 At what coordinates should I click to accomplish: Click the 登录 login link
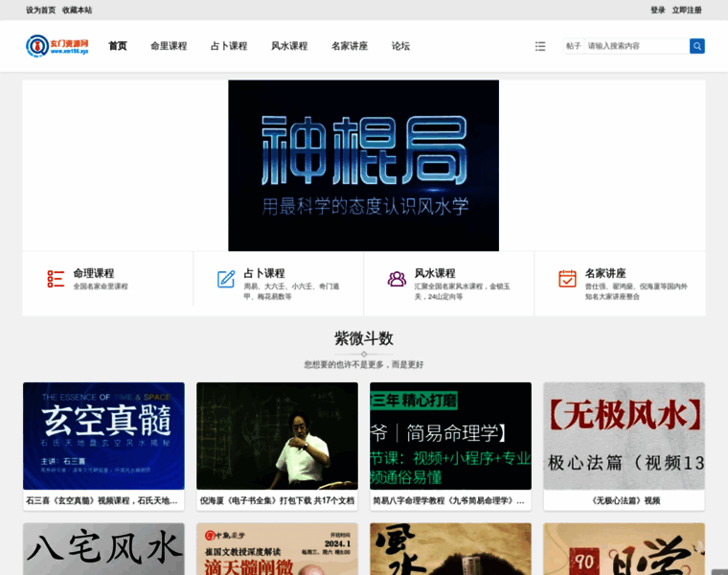657,10
